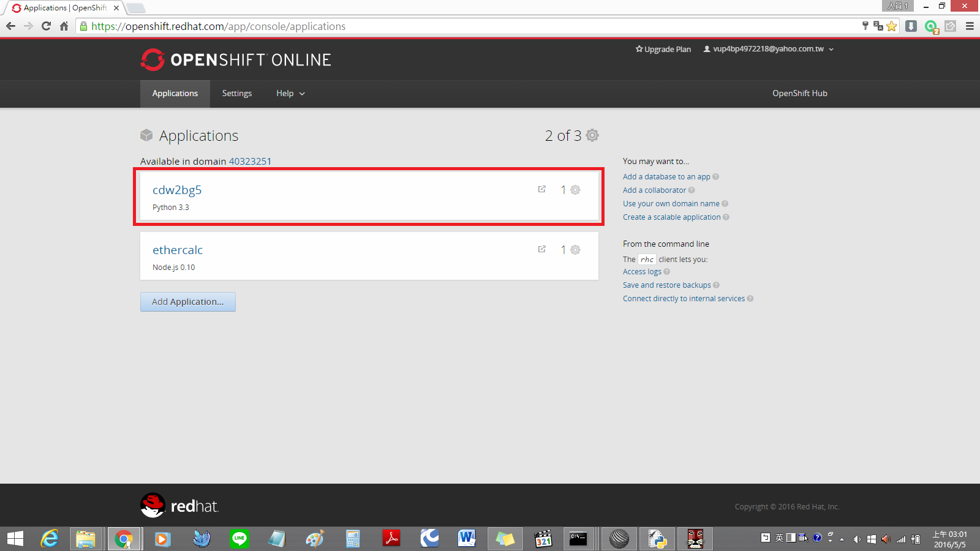The width and height of the screenshot is (980, 551).
Task: Open ethercalc app in a new window
Action: click(x=542, y=249)
